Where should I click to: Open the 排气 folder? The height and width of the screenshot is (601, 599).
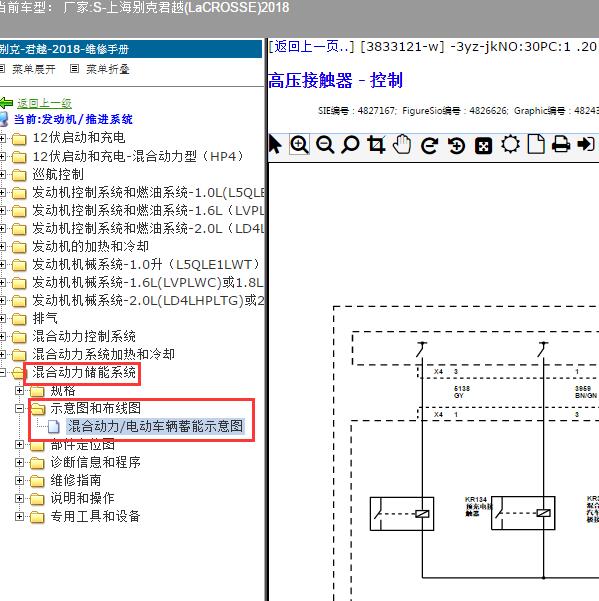(45, 318)
